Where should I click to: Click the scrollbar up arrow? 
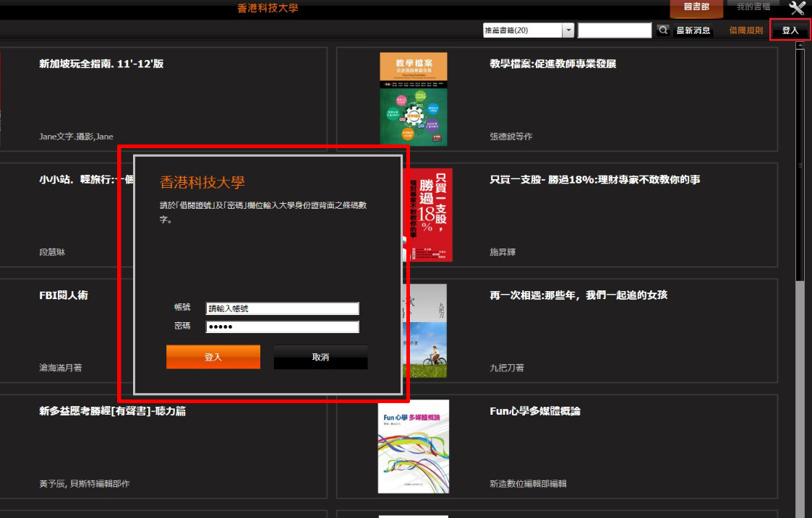point(801,45)
